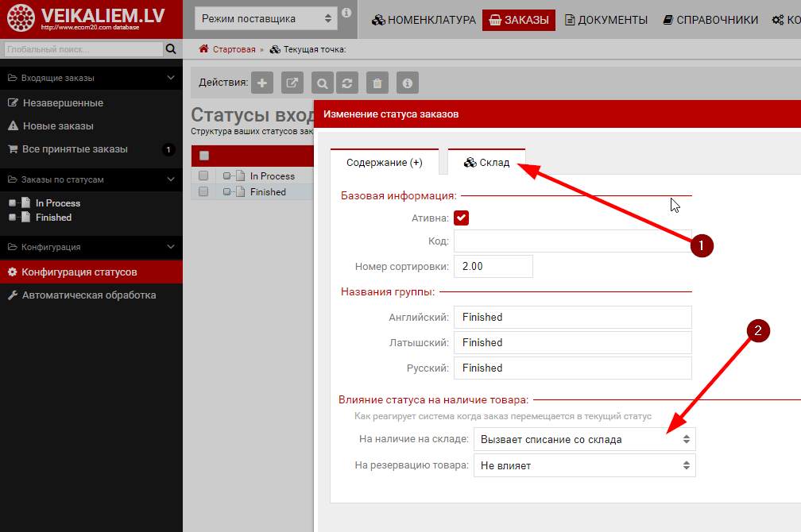
Task: Click info icon beside mode selector
Action: point(346,13)
